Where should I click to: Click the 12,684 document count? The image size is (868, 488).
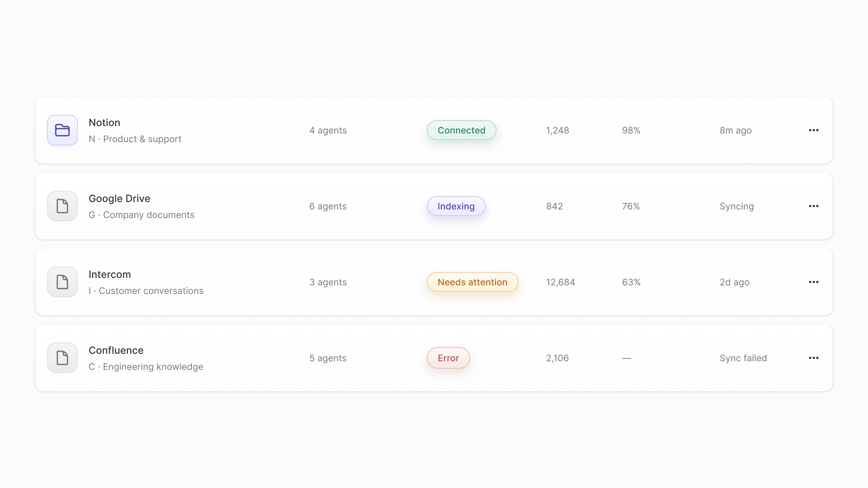(560, 282)
